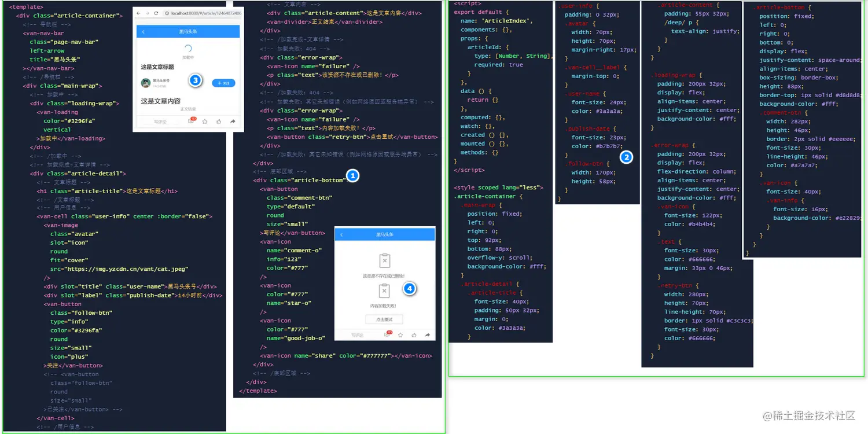Click 这是文章内容 text in the preview

[161, 101]
